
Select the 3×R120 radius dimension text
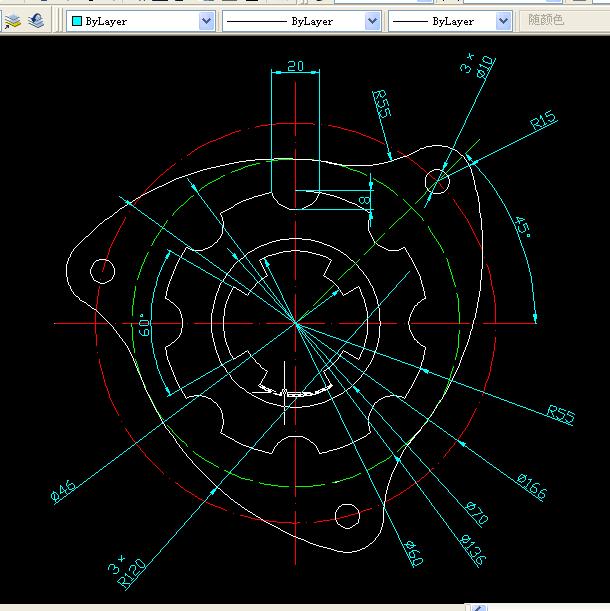126,571
